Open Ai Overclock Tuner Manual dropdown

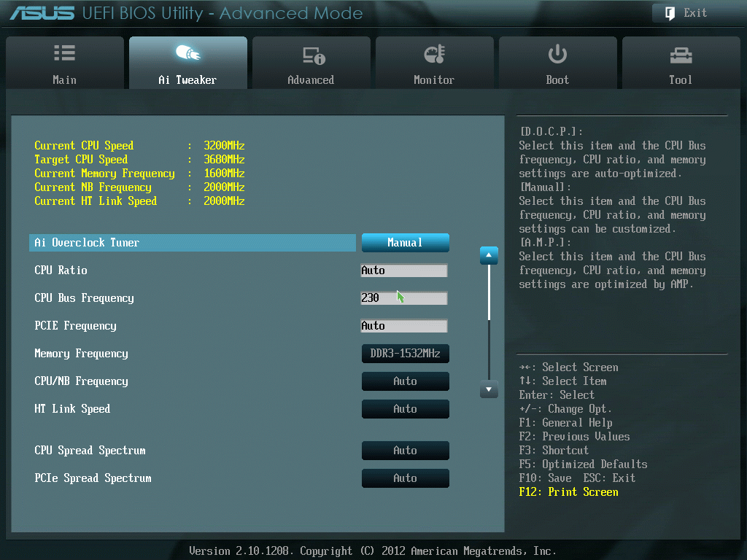[x=406, y=243]
